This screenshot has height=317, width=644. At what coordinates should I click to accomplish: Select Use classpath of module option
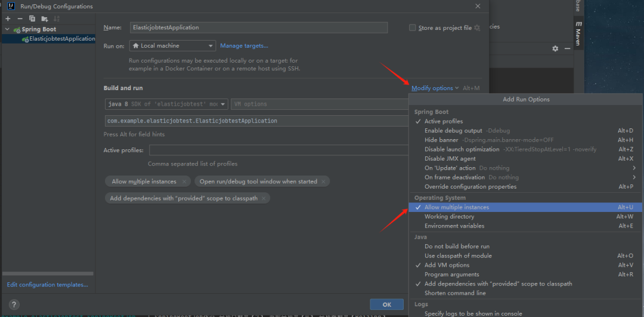click(525, 256)
